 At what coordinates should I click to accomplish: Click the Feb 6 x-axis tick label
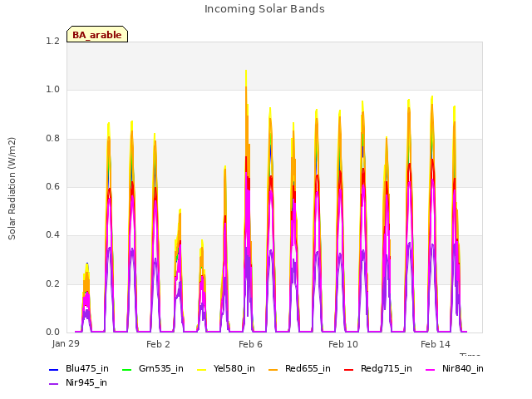(x=250, y=344)
